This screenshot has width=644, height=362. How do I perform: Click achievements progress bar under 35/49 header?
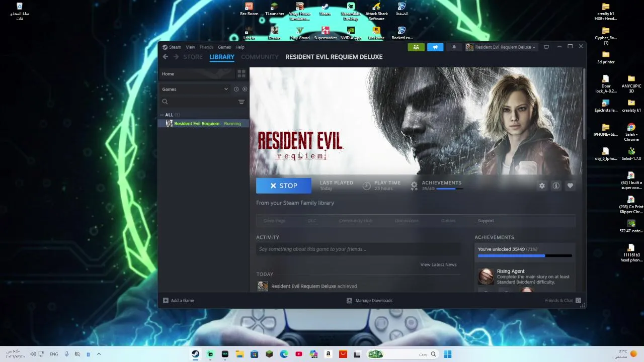point(449,189)
